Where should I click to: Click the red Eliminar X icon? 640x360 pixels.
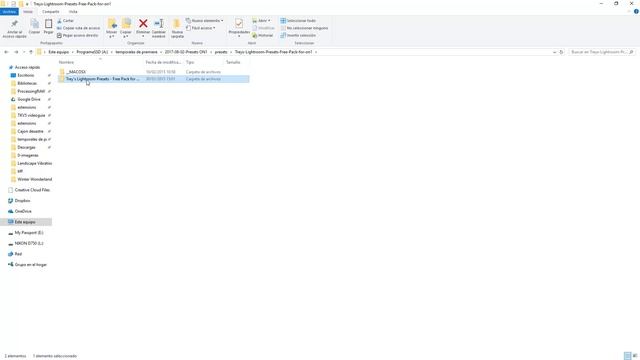coord(143,24)
